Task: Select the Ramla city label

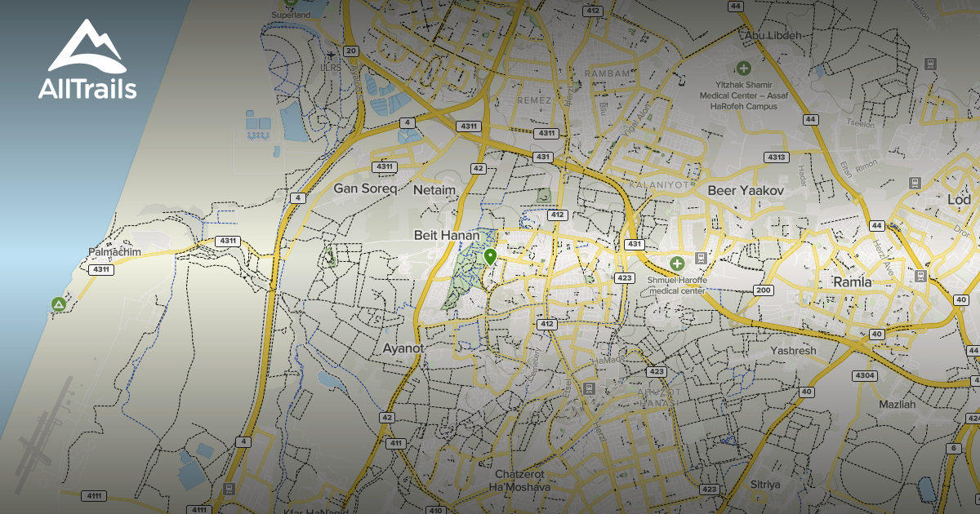Action: [852, 282]
